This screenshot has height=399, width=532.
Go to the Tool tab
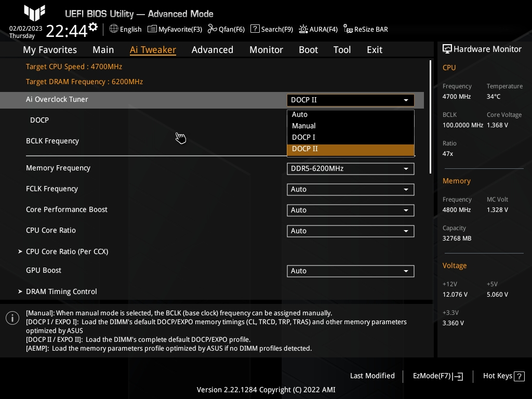(342, 50)
